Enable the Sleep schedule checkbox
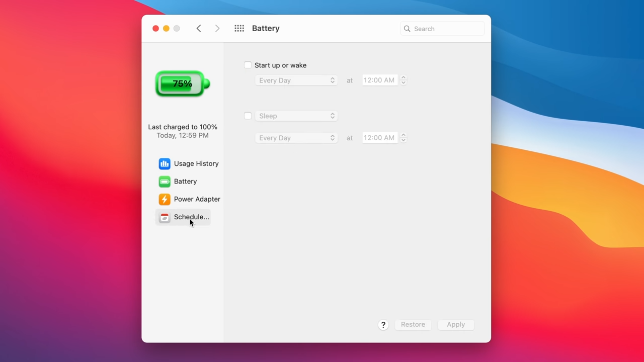 [248, 116]
